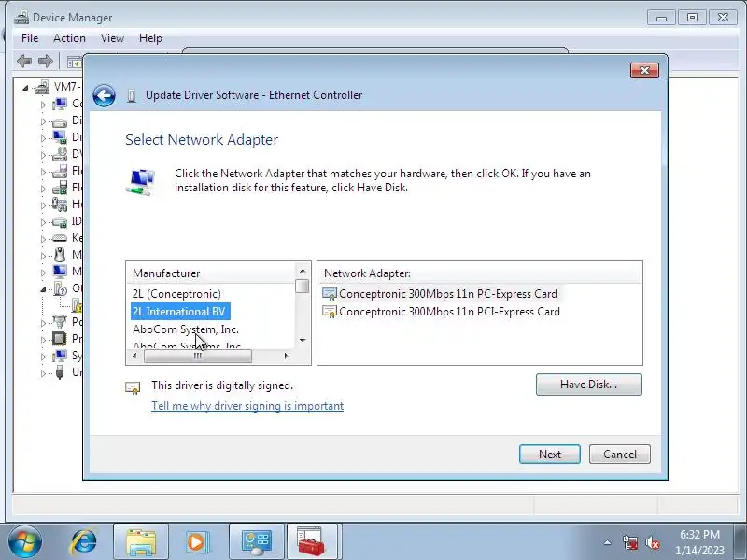This screenshot has width=747, height=560.
Task: Click Manufacturer list vertical scroll thumb
Action: [x=302, y=287]
